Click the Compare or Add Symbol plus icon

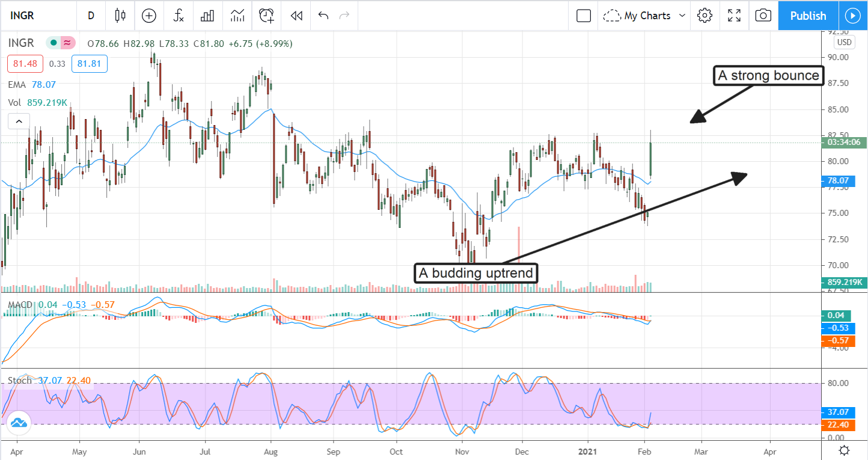[x=148, y=16]
